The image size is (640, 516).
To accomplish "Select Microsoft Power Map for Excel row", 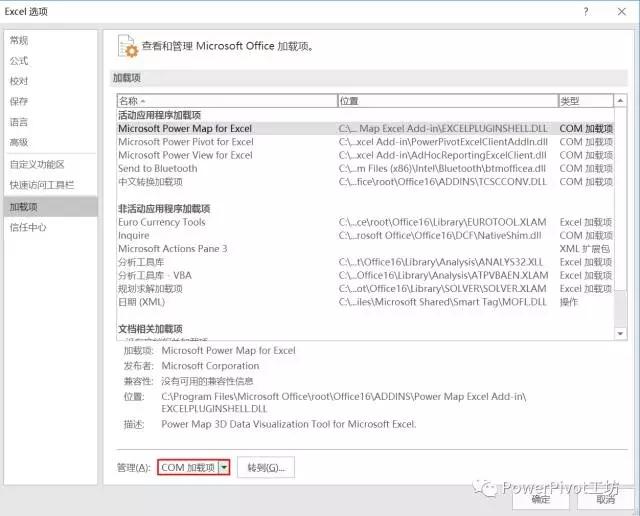I will 365,129.
